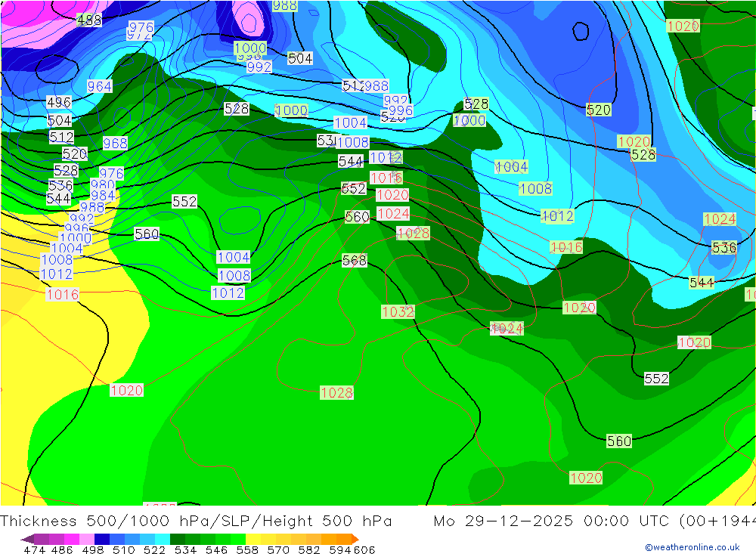Click the '488' height contour label
This screenshot has width=756, height=554.
tap(89, 20)
